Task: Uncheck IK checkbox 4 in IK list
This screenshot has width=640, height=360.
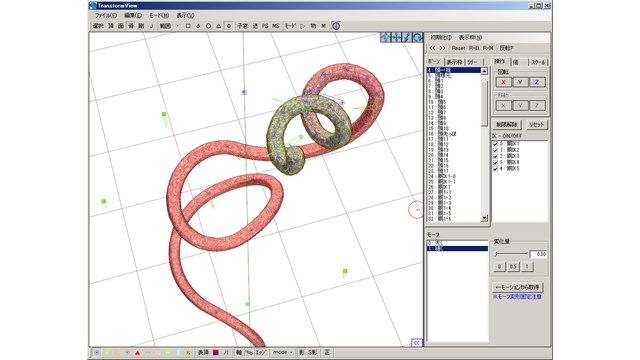Action: click(x=495, y=169)
